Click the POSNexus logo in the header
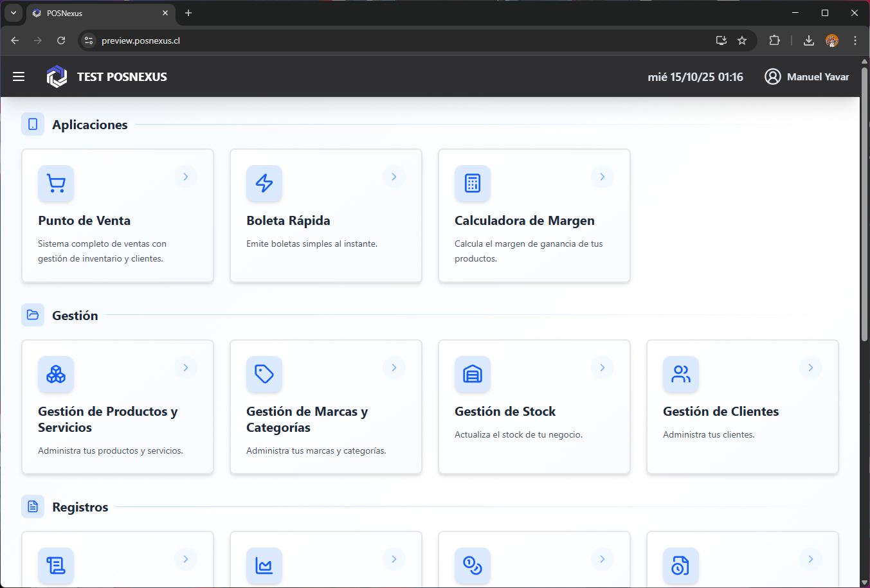Image resolution: width=870 pixels, height=588 pixels. [57, 76]
